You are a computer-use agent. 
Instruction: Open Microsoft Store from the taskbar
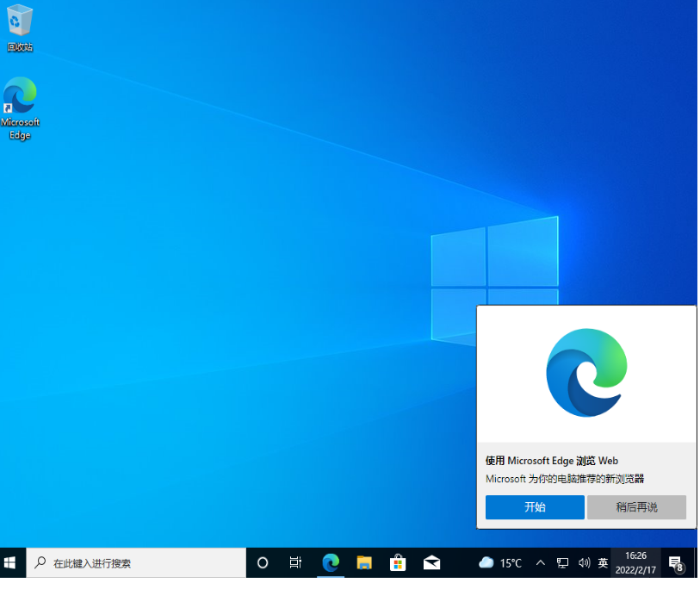coord(398,563)
